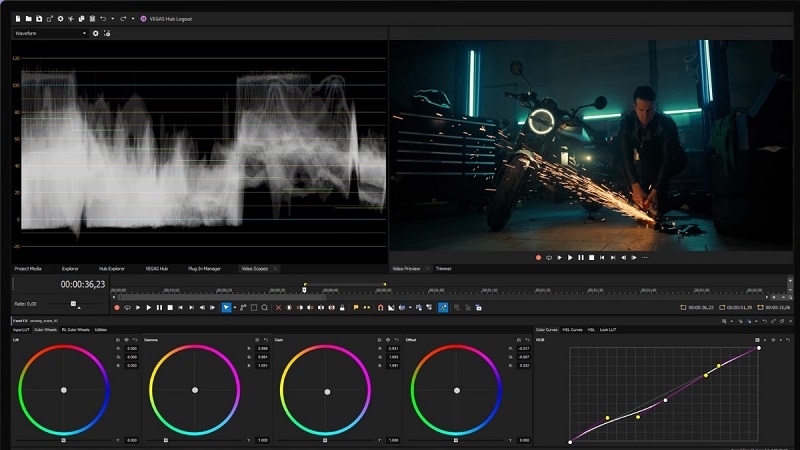Click the timeline toolbar play button
Image resolution: width=800 pixels, height=450 pixels.
[149, 307]
